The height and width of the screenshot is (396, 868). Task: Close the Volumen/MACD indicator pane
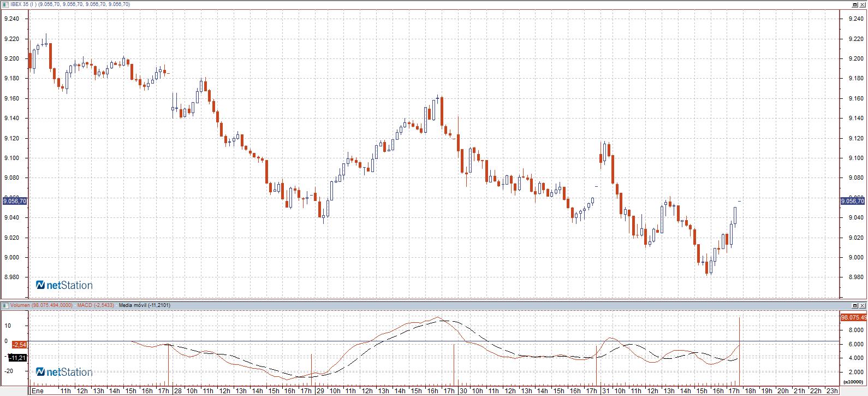pyautogui.click(x=863, y=305)
